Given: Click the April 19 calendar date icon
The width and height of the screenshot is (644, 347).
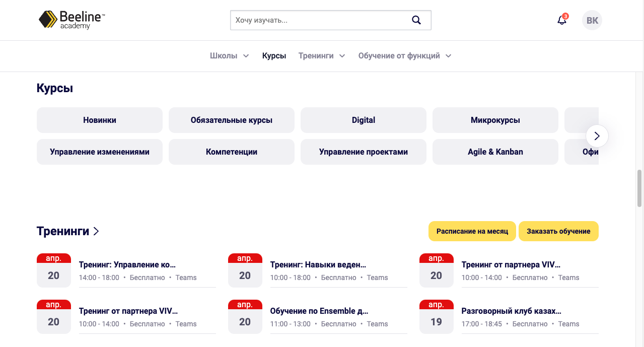Looking at the screenshot, I should pyautogui.click(x=436, y=317).
